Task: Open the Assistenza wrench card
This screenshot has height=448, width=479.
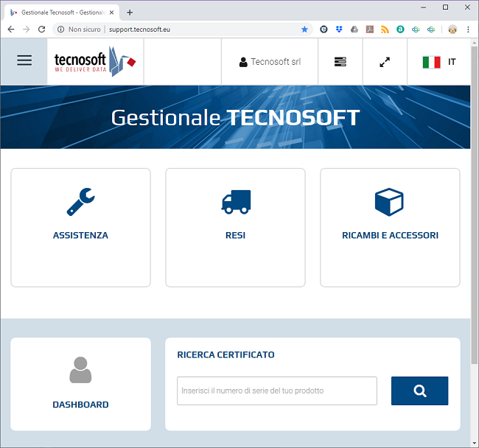Action: (x=80, y=228)
